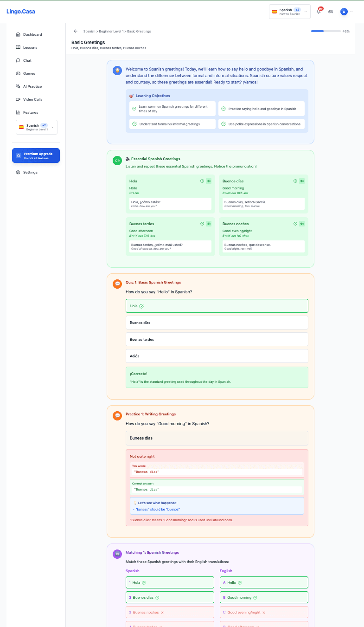This screenshot has height=627, width=364.
Task: Click the green speaker icon for Essential Greetings
Action: (x=117, y=161)
